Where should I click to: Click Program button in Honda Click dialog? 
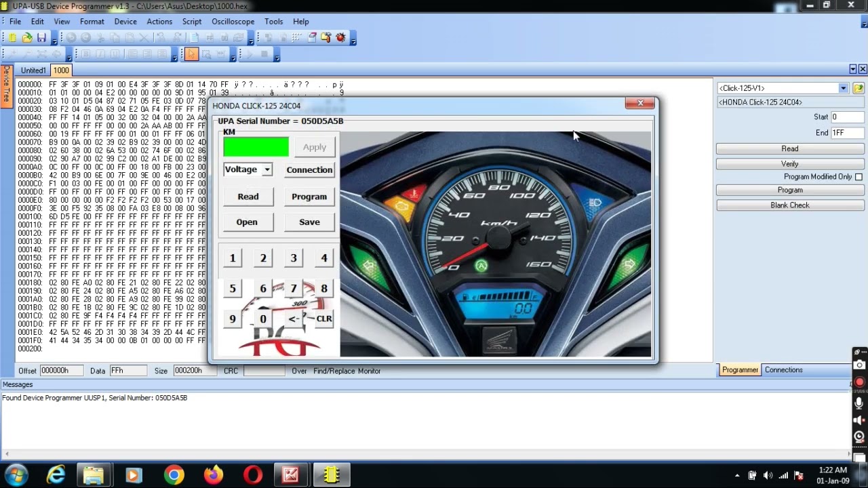309,197
